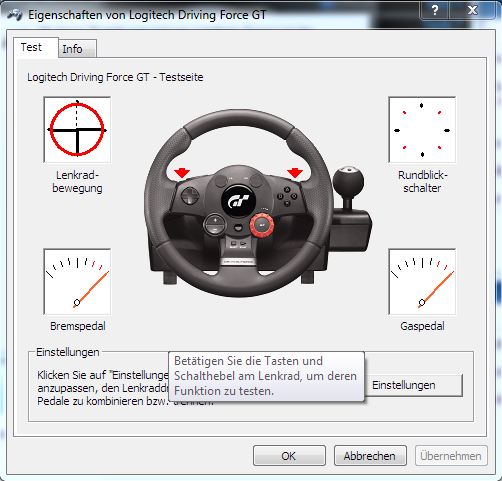Viewport: 502px width, 481px height.
Task: Click the 'Rundblick-schalter' label
Action: coord(422,182)
